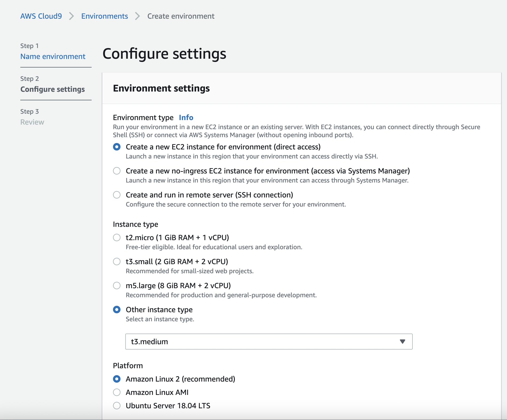This screenshot has width=507, height=420.
Task: Click the dropdown arrow next to t3.medium
Action: (x=403, y=342)
